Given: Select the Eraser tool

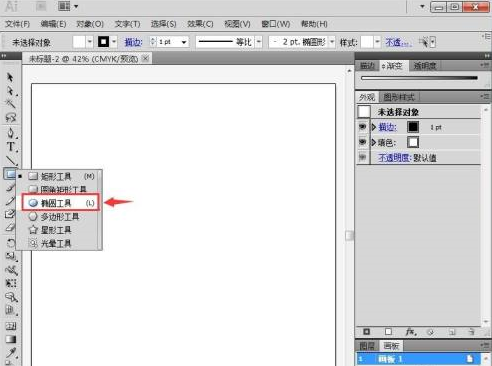Looking at the screenshot, I should point(10,228).
